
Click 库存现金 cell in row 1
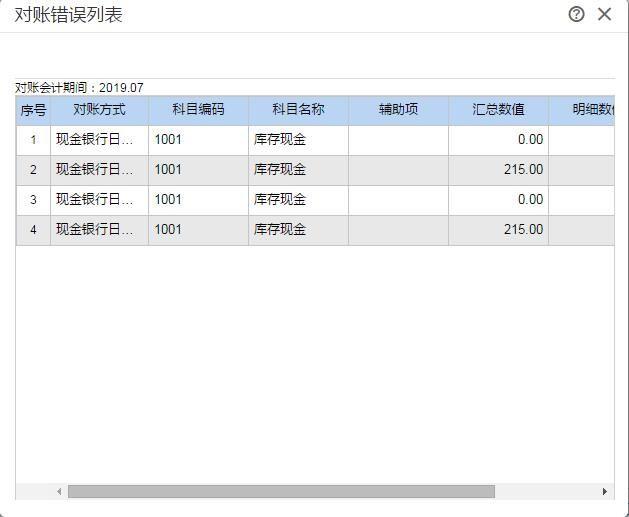[298, 140]
